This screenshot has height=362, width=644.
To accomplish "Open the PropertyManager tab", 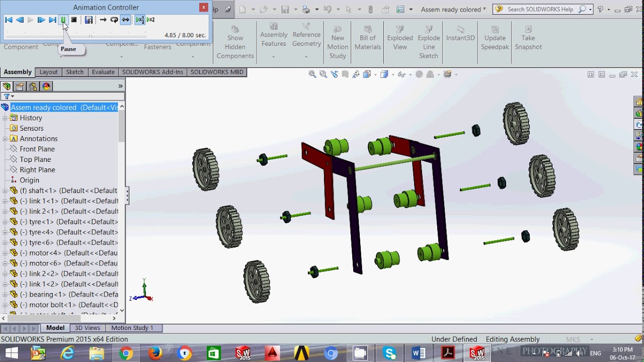I will pyautogui.click(x=20, y=86).
